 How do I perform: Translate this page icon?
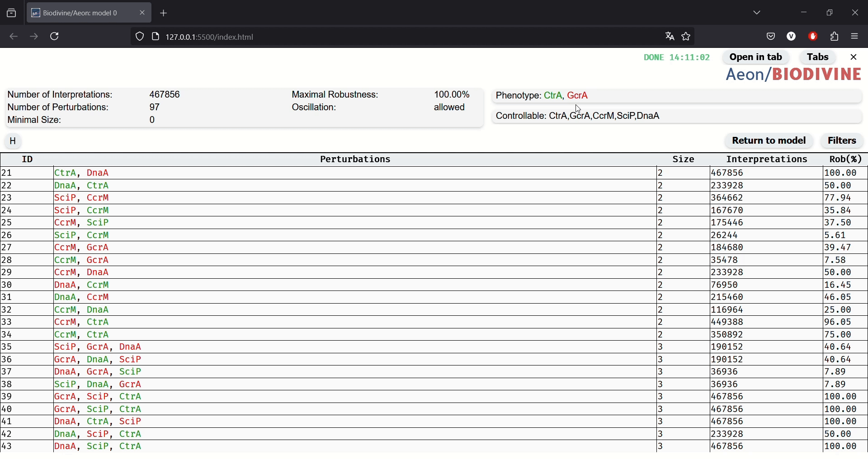coord(670,37)
